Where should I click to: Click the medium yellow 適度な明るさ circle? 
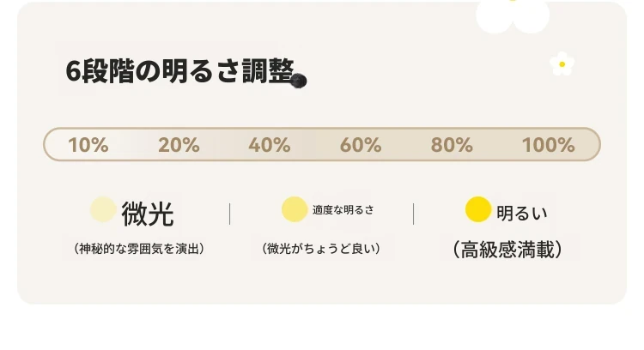pos(295,209)
